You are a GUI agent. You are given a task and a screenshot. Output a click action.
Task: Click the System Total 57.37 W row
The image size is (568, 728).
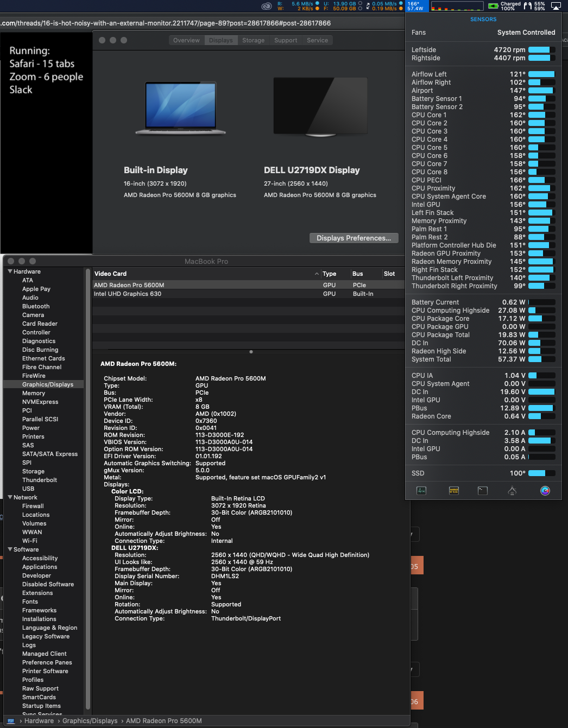coord(483,359)
